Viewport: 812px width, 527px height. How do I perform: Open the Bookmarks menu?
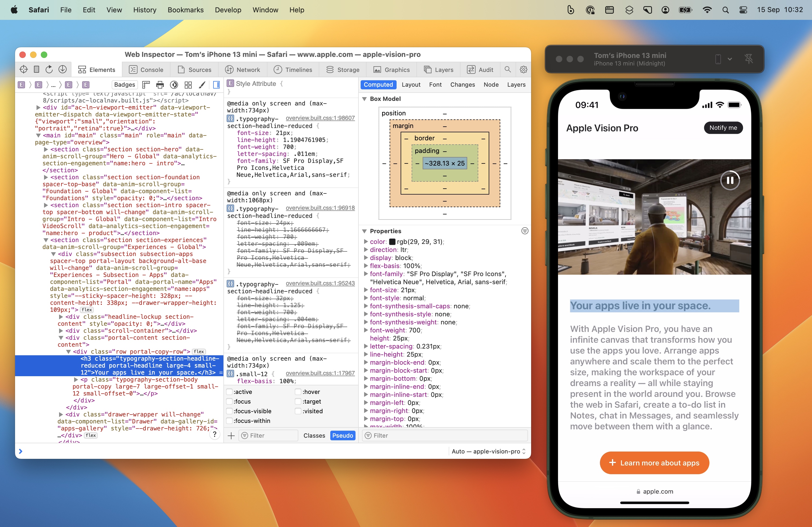185,10
